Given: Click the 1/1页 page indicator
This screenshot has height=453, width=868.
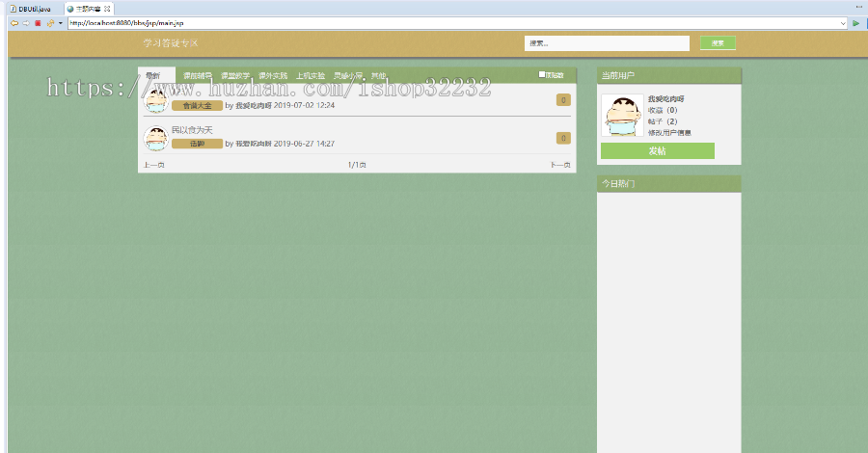Looking at the screenshot, I should coord(357,165).
